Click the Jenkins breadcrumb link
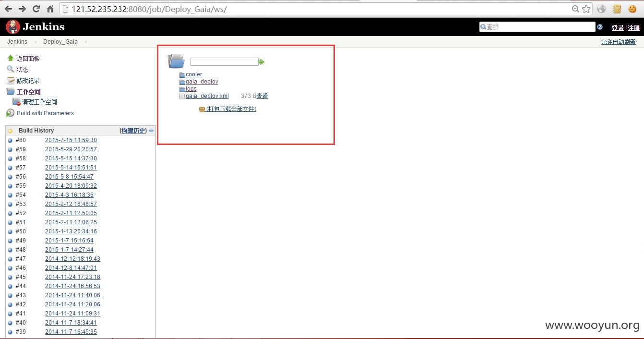The height and width of the screenshot is (339, 644). click(17, 42)
